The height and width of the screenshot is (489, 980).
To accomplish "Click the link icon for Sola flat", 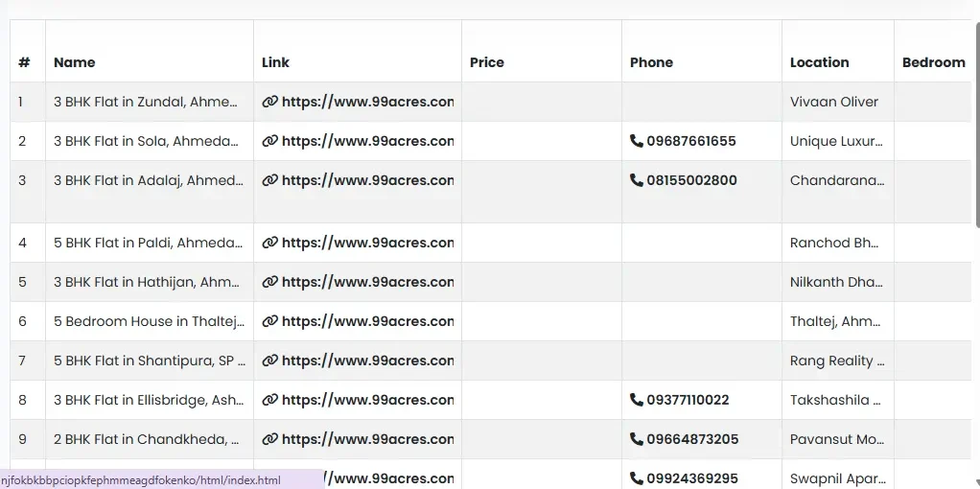I will 270,141.
